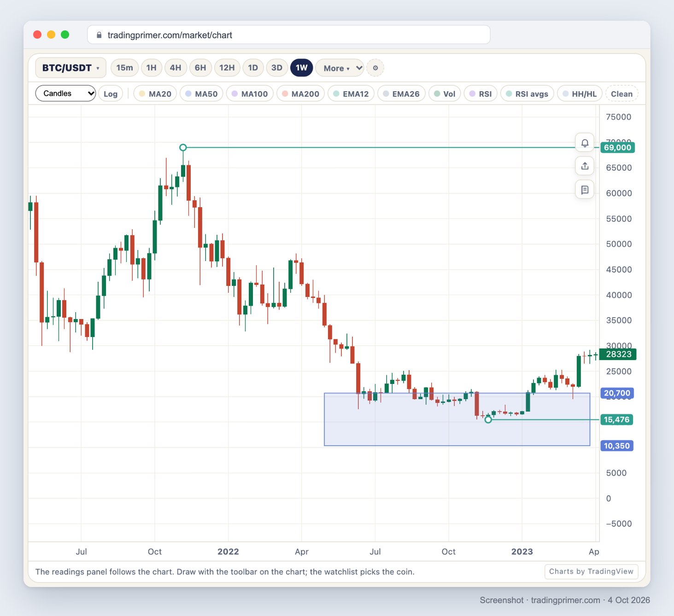This screenshot has height=616, width=674.
Task: Open Charts by TradingView link
Action: pos(591,571)
